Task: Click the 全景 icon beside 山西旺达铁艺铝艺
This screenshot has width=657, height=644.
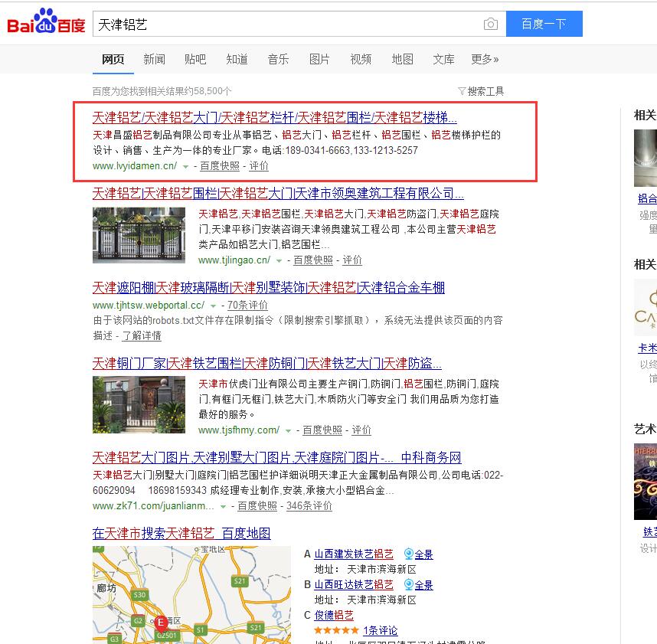Action: pos(409,584)
